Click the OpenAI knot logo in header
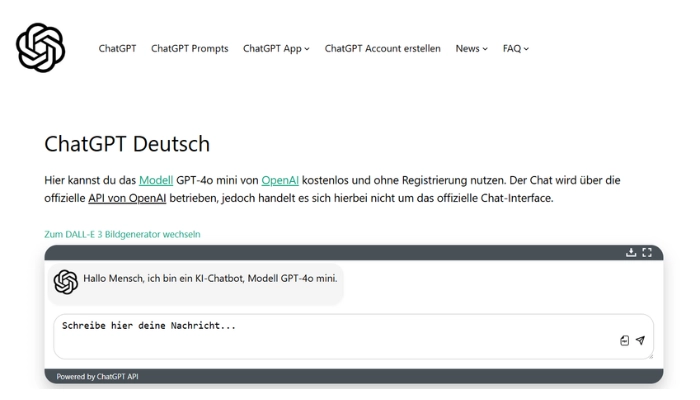Image resolution: width=700 pixels, height=400 pixels. pyautogui.click(x=41, y=48)
